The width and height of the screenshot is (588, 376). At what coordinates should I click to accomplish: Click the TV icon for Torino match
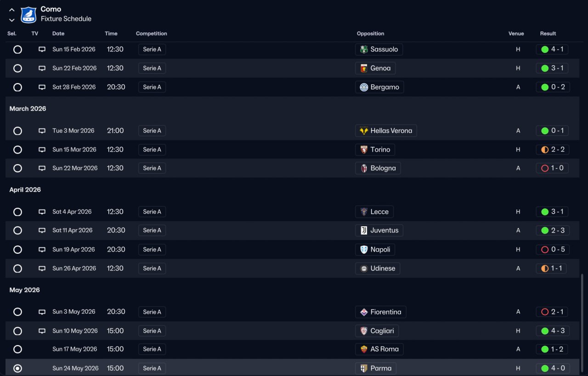pos(42,150)
